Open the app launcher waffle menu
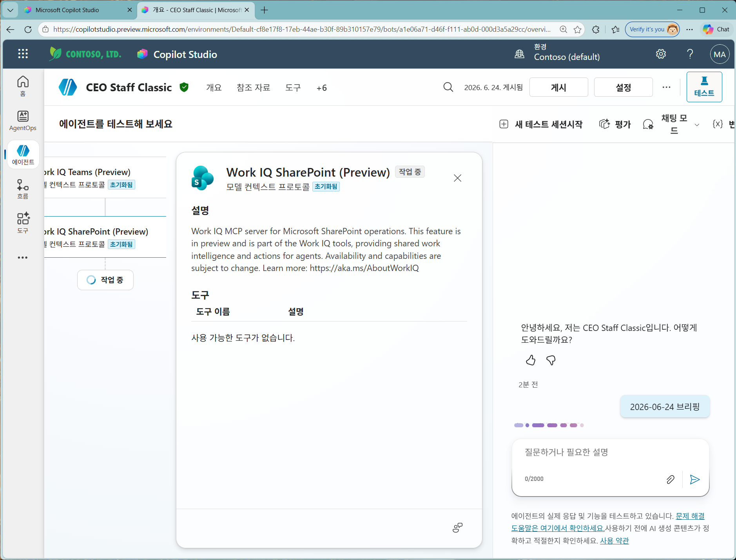 pos(23,54)
